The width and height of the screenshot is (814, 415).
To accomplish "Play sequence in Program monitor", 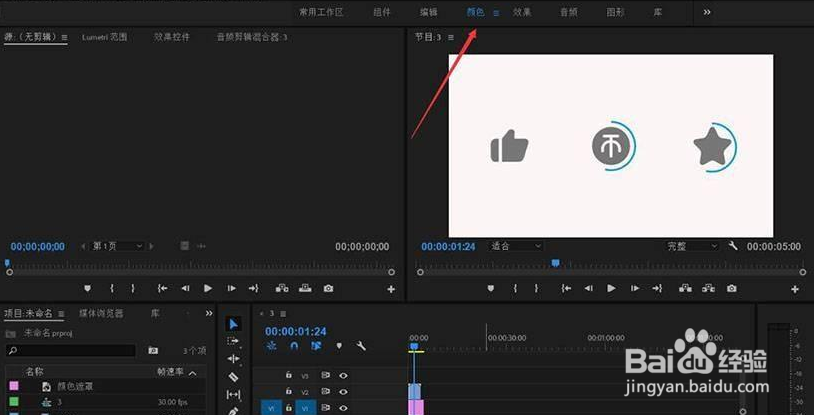I will [x=612, y=288].
